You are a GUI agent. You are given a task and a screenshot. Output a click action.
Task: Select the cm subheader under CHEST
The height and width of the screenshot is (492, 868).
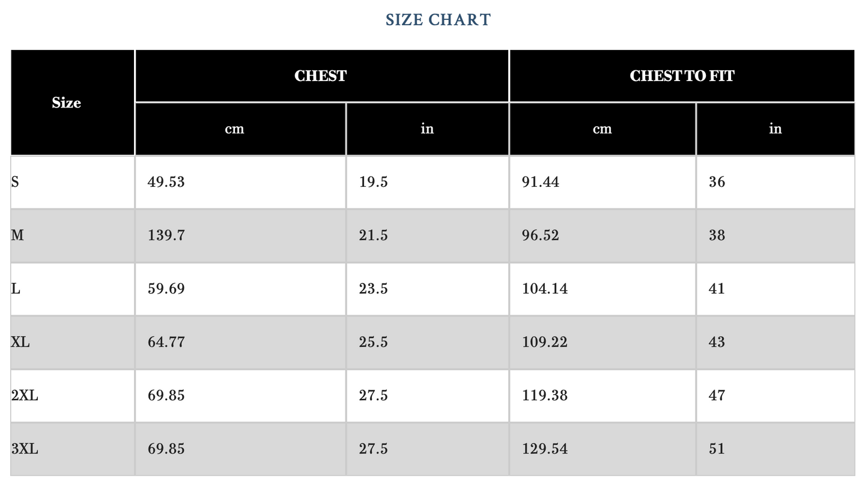pyautogui.click(x=234, y=129)
